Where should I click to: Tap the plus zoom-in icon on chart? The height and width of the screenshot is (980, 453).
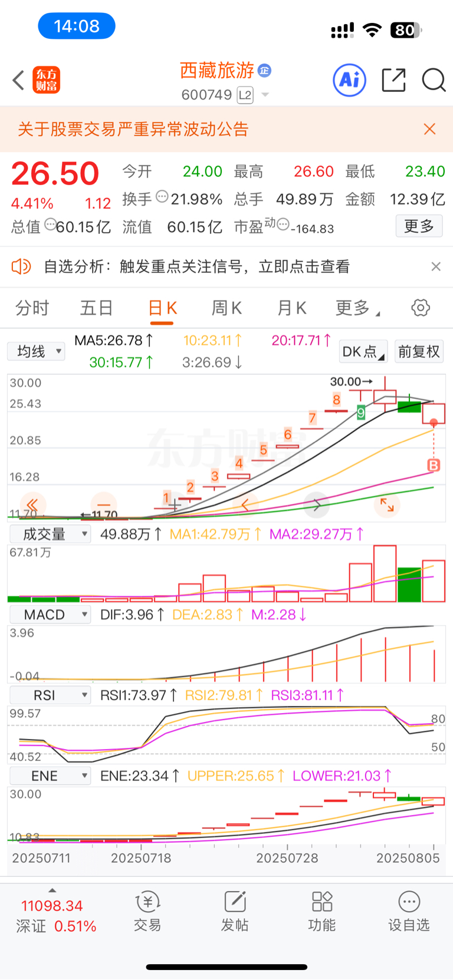tap(175, 504)
